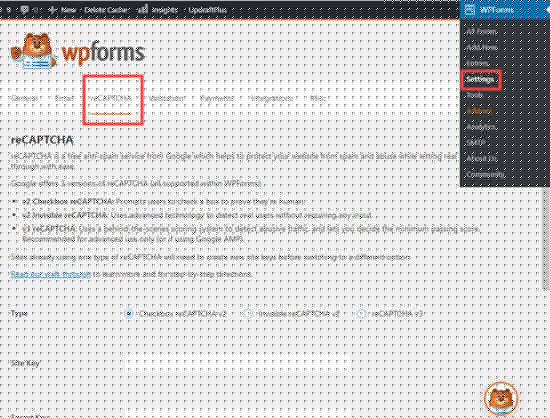Click the Site Key field label
Viewport: 550px width, 418px height.
point(25,363)
